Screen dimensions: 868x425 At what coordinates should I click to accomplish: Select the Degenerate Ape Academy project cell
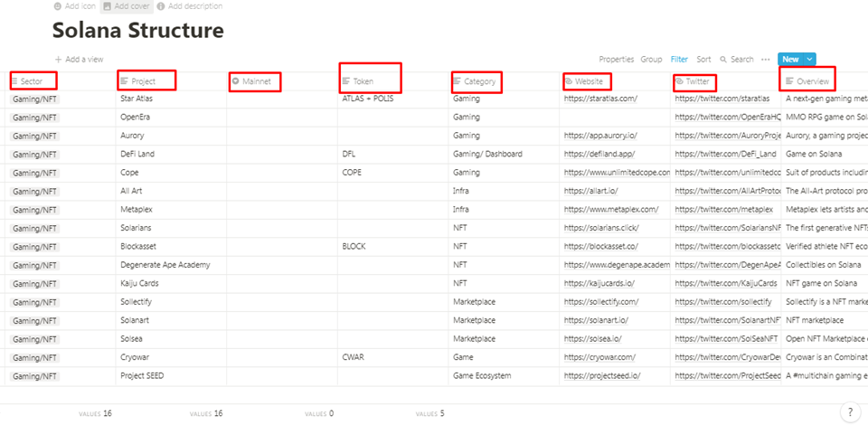pyautogui.click(x=172, y=265)
